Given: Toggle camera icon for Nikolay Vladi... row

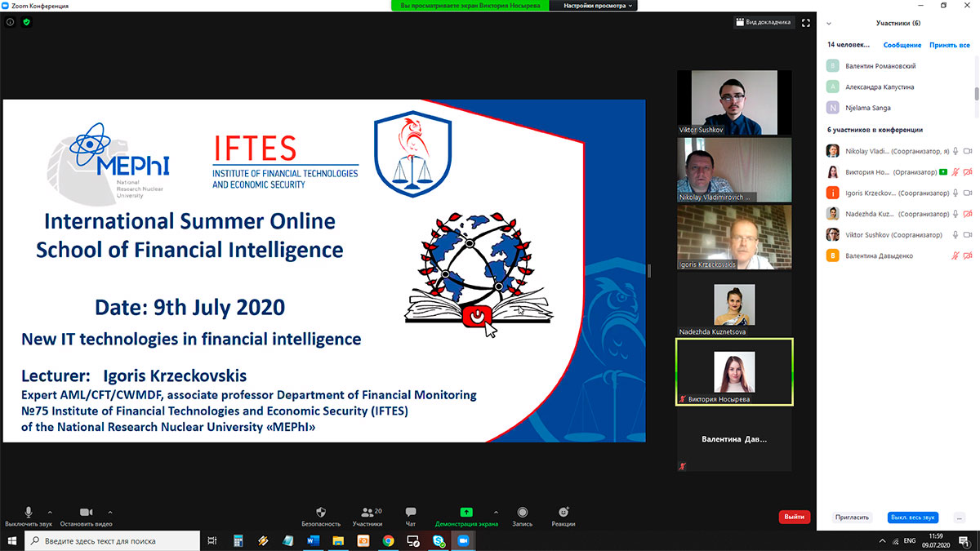Looking at the screenshot, I should tap(968, 151).
